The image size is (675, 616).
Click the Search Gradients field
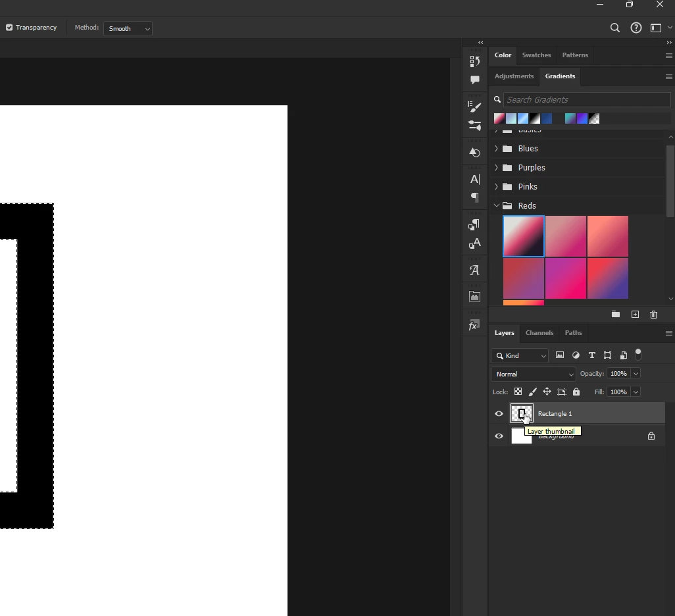pyautogui.click(x=587, y=99)
